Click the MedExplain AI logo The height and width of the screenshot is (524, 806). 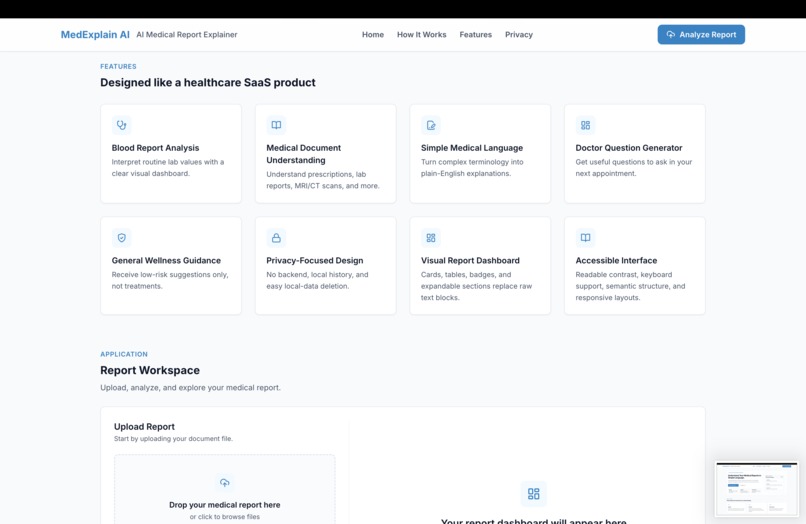tap(95, 34)
